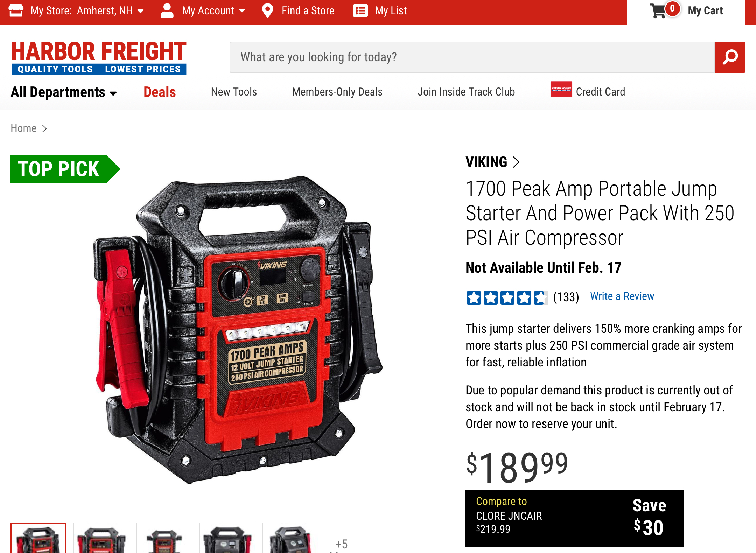Click the Compare to link
Image resolution: width=756 pixels, height=553 pixels.
(x=501, y=501)
